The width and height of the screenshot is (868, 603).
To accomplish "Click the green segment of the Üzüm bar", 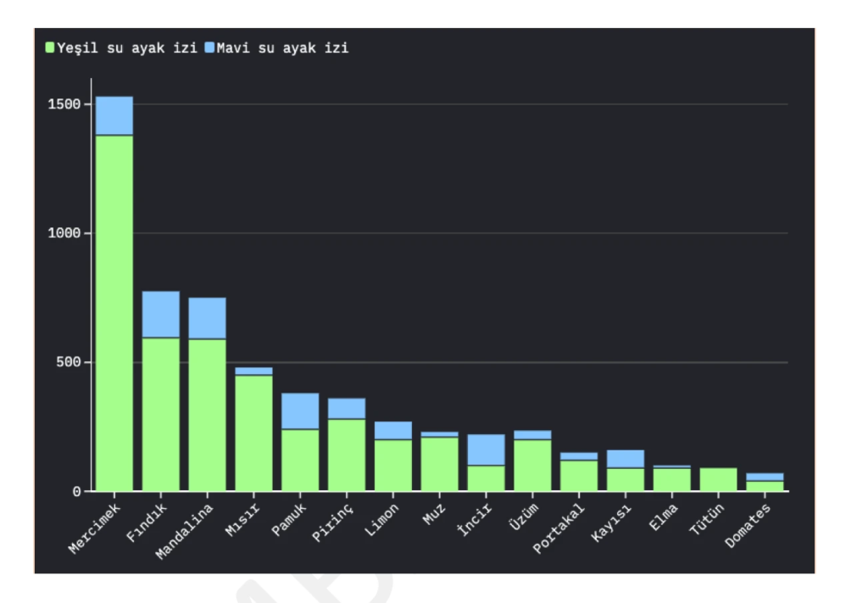I will tap(532, 465).
